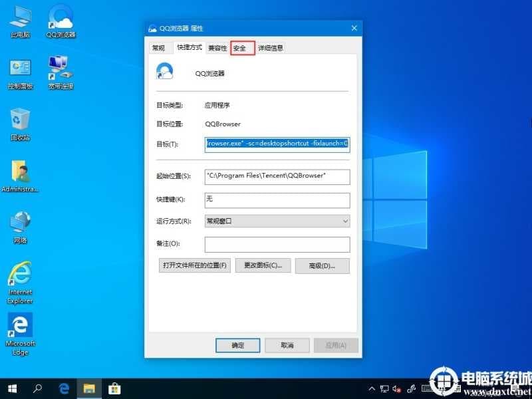This screenshot has width=532, height=399.
Task: Click the 快捷键(K) shortcut key field
Action: (x=277, y=200)
